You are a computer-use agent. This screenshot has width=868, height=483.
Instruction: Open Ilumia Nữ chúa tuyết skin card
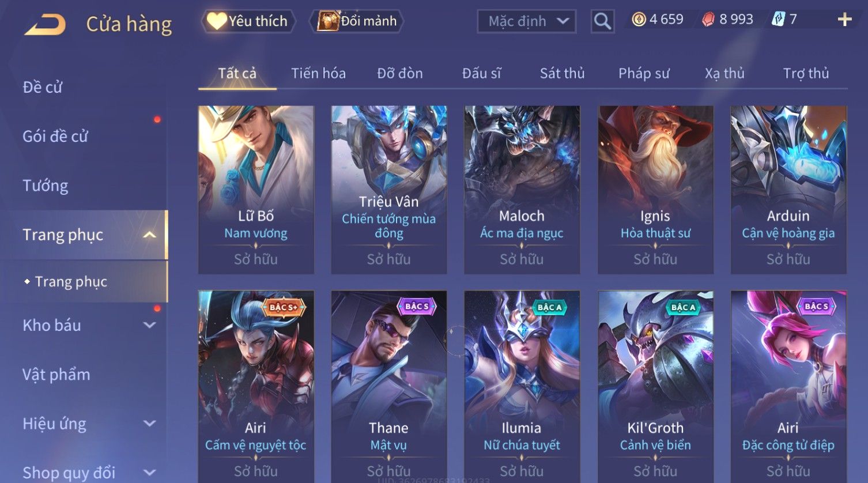point(522,386)
